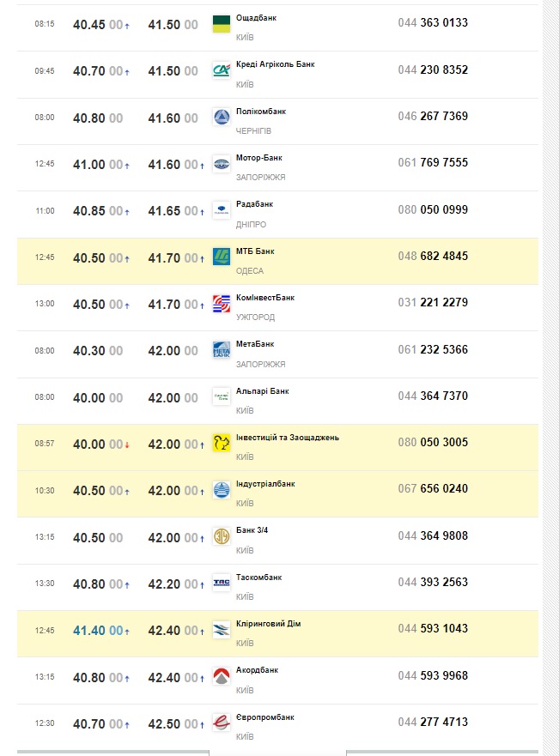Click the Полікомбанк logo icon
This screenshot has height=756, width=559.
[222, 118]
